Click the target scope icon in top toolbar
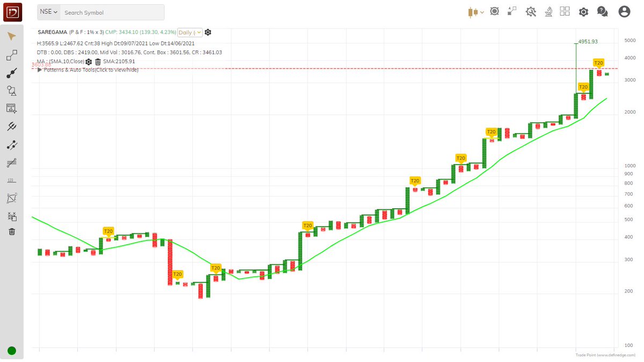 click(494, 11)
